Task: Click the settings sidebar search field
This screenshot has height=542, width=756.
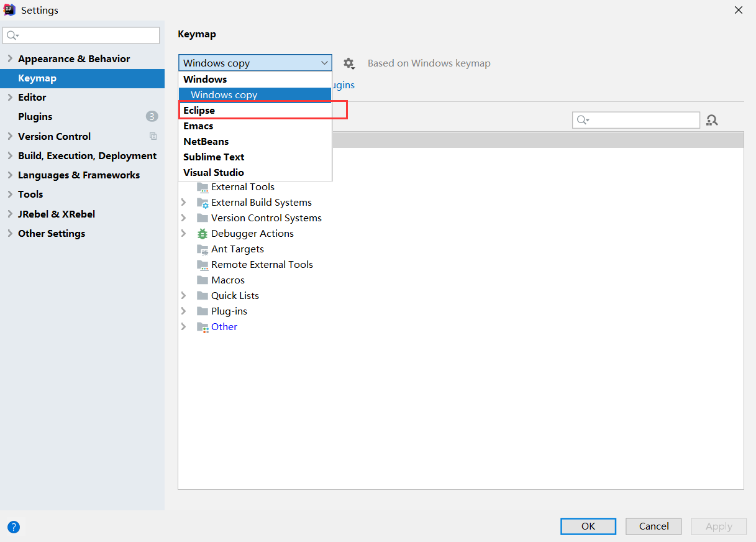Action: pyautogui.click(x=81, y=35)
